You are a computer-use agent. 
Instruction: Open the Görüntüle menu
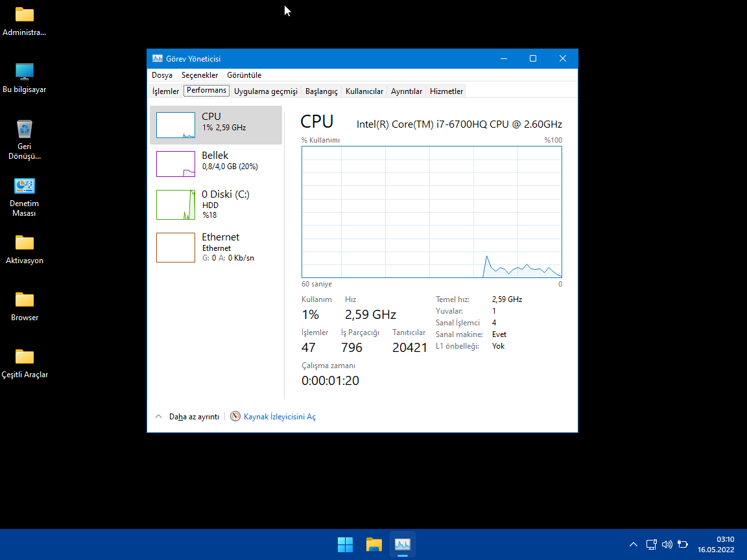[244, 75]
